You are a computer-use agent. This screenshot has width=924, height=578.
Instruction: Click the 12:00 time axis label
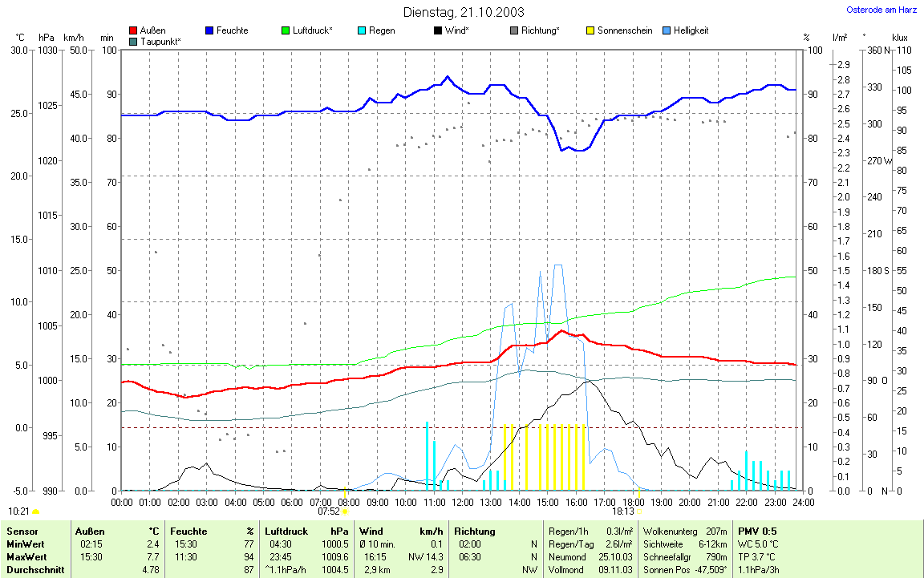coord(463,502)
